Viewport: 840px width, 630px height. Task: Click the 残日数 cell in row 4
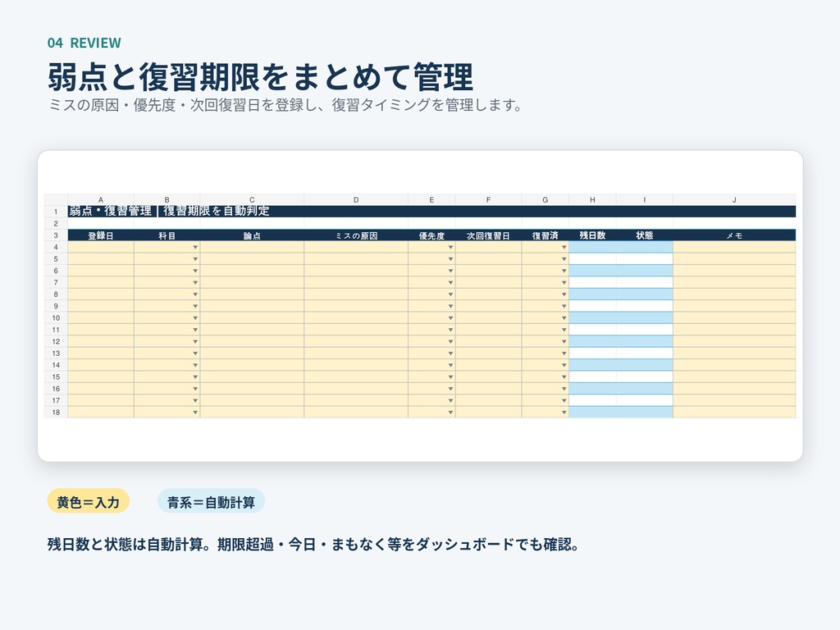[x=592, y=247]
